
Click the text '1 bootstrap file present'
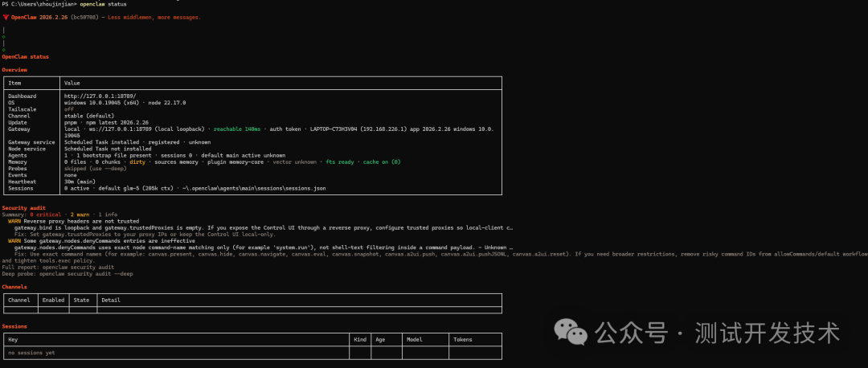pyautogui.click(x=111, y=156)
